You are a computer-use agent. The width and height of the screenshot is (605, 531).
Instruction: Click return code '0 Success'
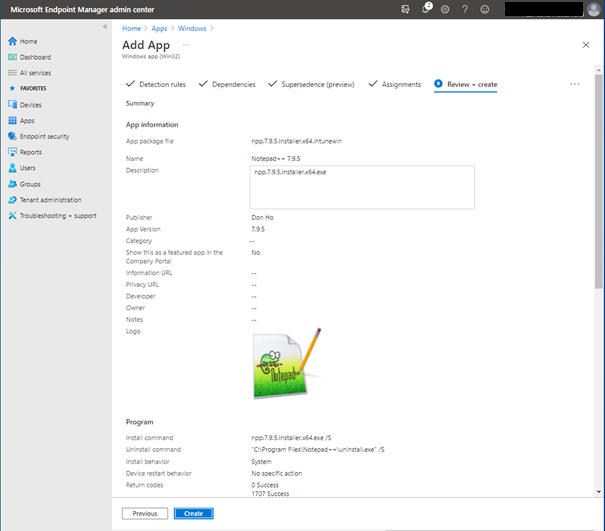click(265, 485)
